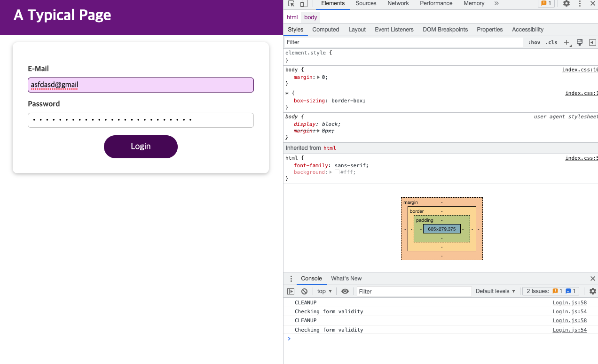The width and height of the screenshot is (598, 364).
Task: Click the new style rule plus icon
Action: [567, 42]
